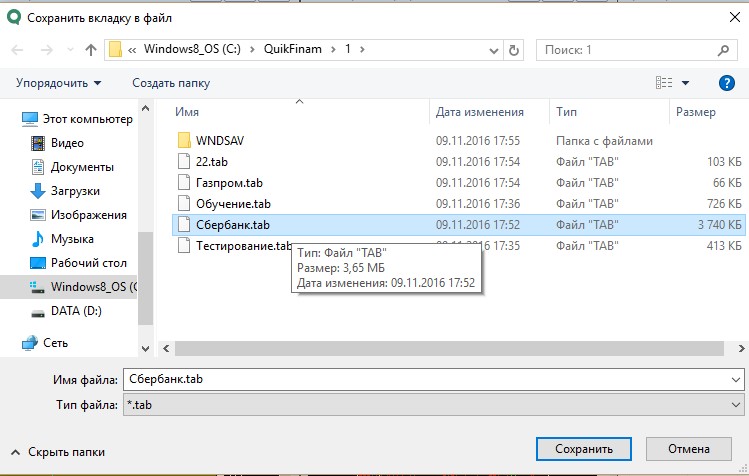749x476 pixels.
Task: Open the help question mark icon
Action: (x=727, y=83)
